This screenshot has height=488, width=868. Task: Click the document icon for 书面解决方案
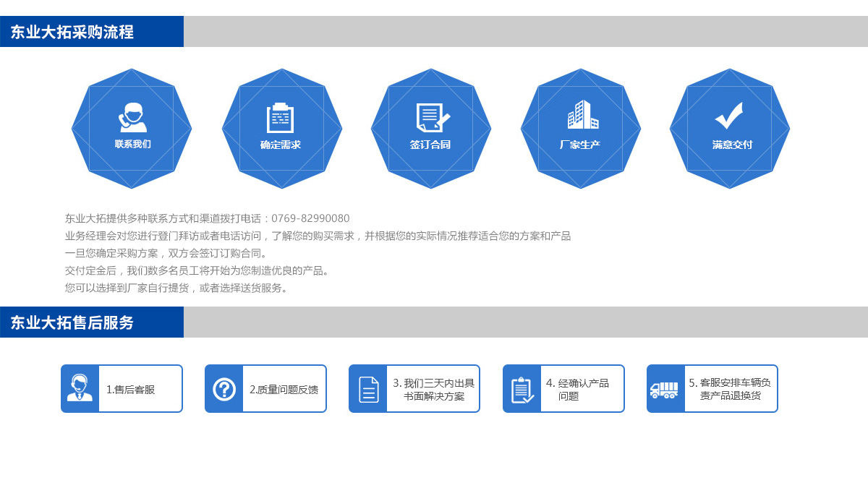pyautogui.click(x=369, y=389)
